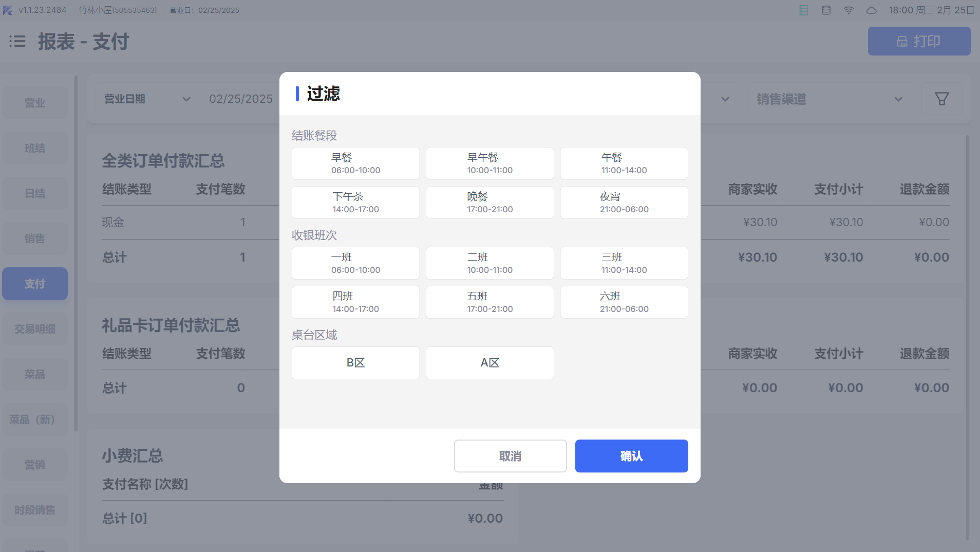The height and width of the screenshot is (552, 980).
Task: Toggle the 早午餐 10:00-11:00 meal period
Action: (489, 163)
